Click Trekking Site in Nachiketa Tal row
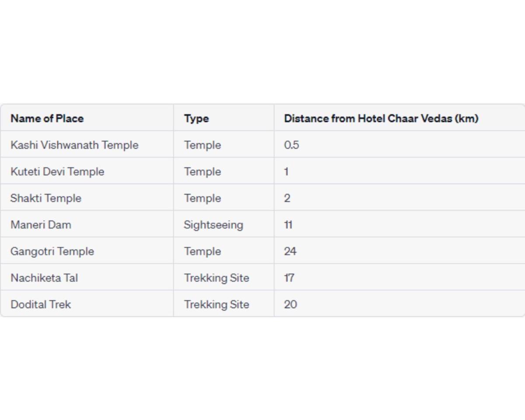The image size is (525, 420). point(216,278)
